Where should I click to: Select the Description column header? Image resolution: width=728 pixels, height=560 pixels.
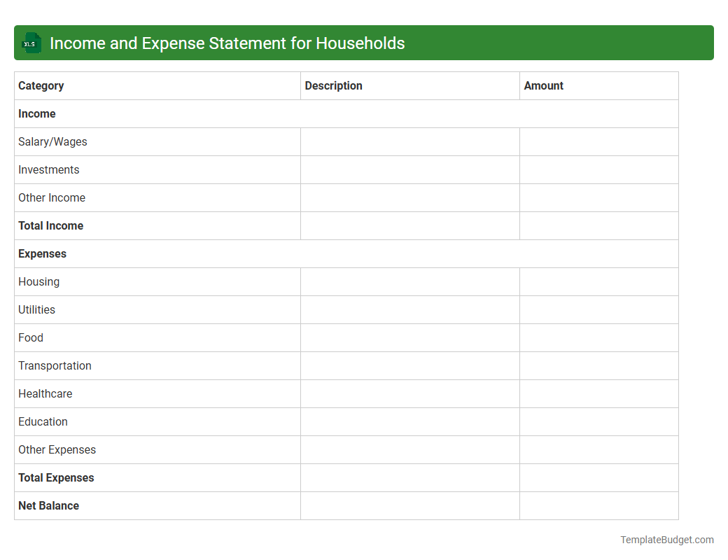(333, 85)
